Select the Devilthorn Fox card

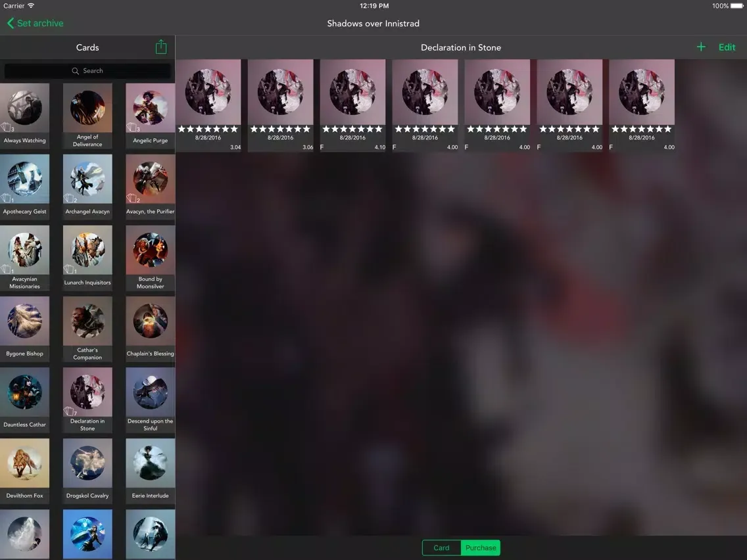pos(25,471)
